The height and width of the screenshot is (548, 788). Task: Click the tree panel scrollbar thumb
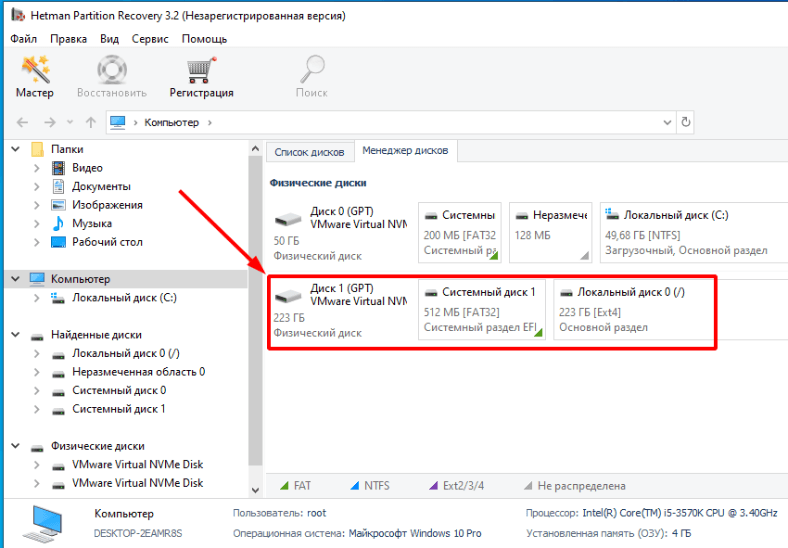[255, 311]
